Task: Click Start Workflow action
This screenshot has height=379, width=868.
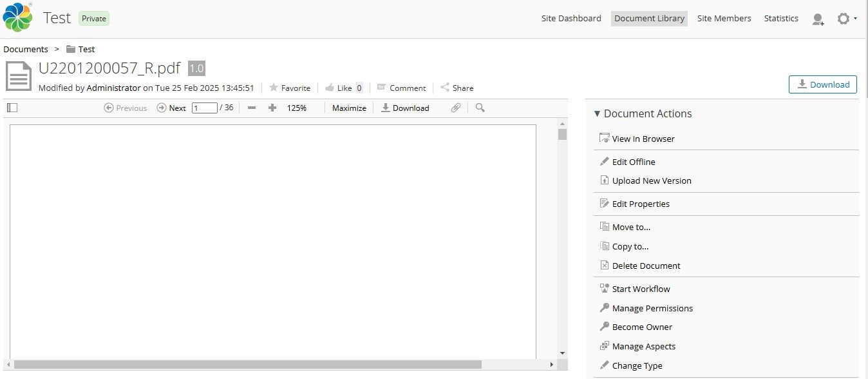Action: (634, 289)
